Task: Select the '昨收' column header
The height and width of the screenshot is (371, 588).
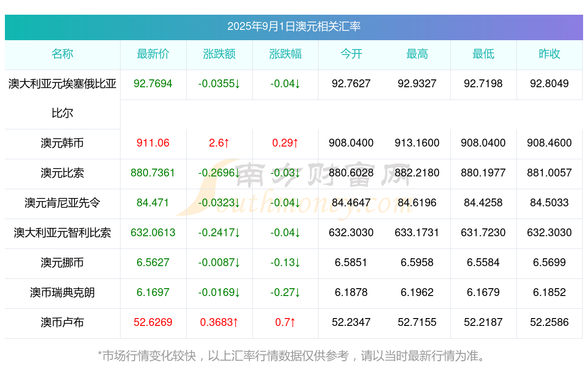Action: [x=549, y=54]
